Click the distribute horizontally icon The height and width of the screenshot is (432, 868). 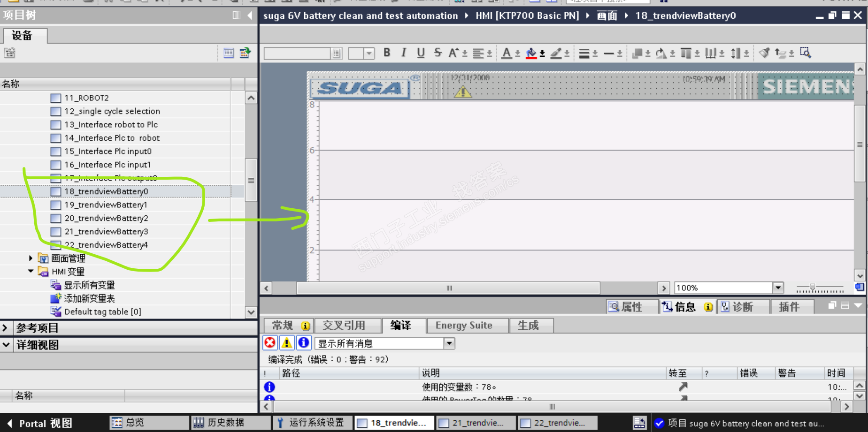(x=711, y=53)
